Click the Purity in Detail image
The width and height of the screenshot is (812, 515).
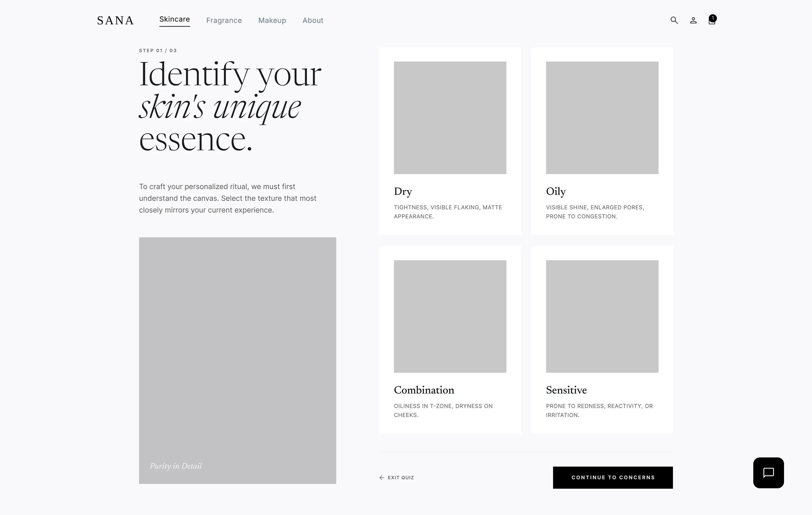[237, 360]
